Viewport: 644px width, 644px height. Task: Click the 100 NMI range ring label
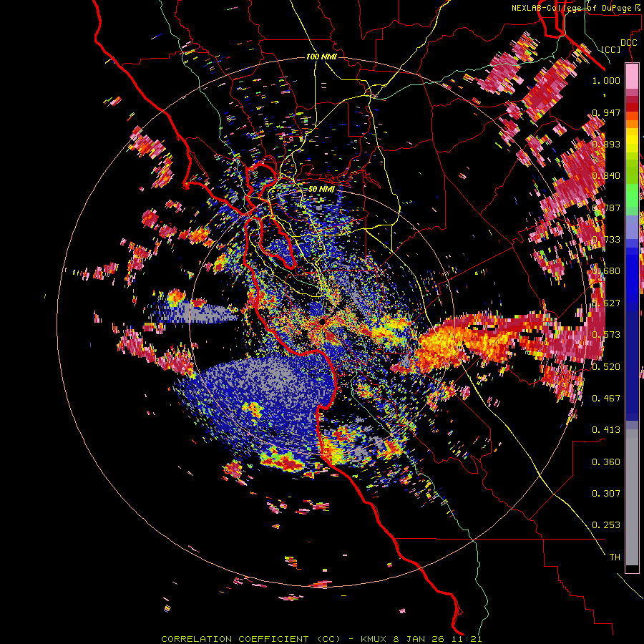pos(321,57)
